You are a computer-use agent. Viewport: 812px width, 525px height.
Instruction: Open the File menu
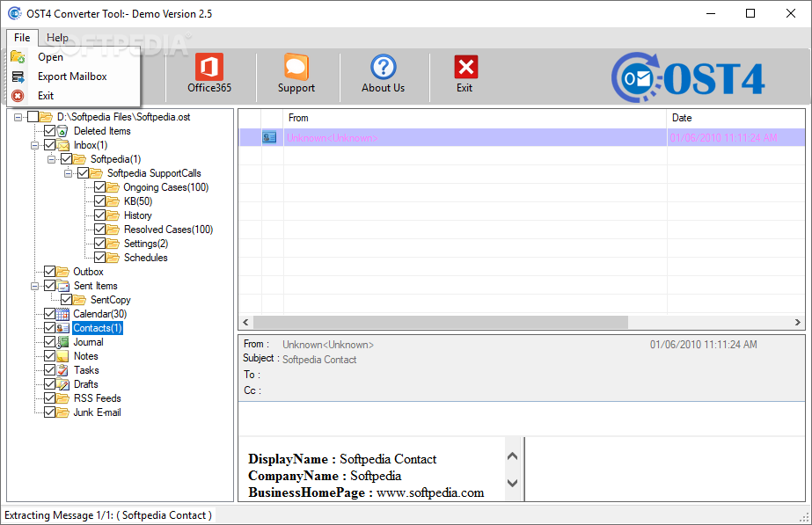[x=22, y=37]
